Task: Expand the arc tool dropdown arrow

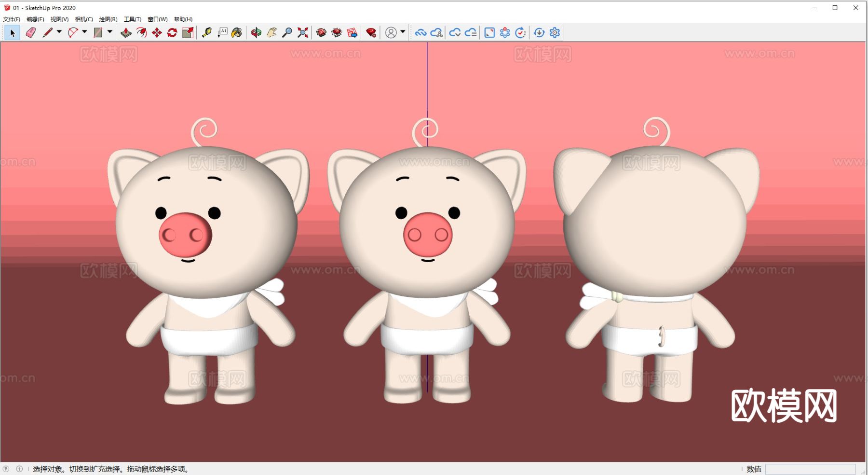Action: point(84,32)
